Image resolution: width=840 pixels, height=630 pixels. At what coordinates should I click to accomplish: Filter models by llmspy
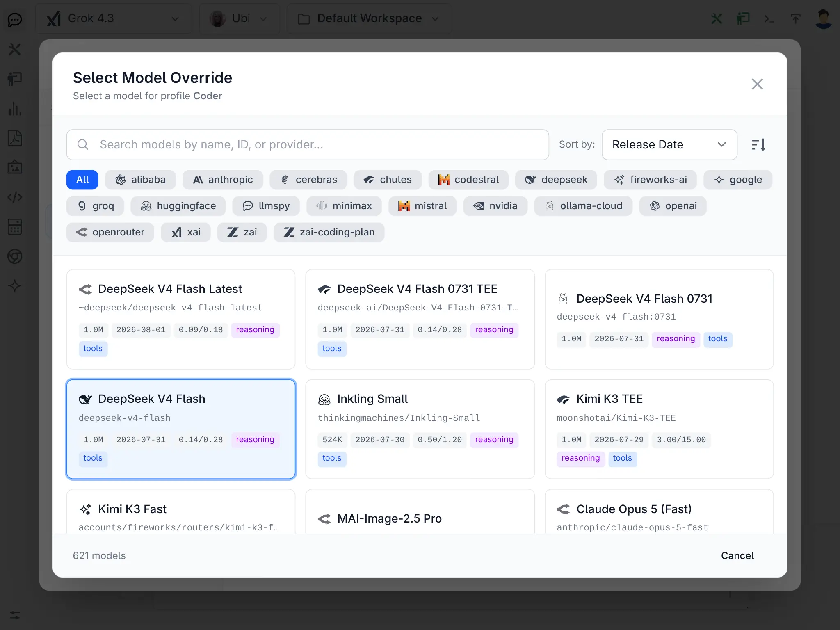pyautogui.click(x=266, y=206)
